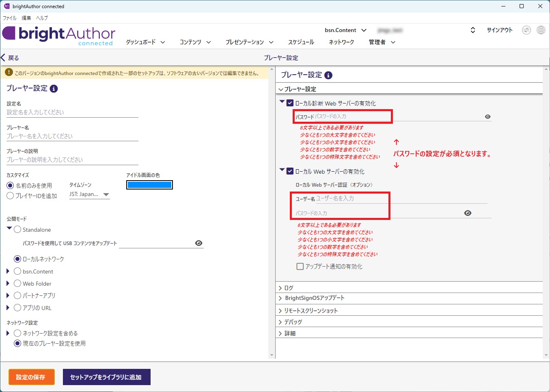The image size is (550, 392).
Task: Click the network swap arrows icon
Action: click(x=526, y=30)
